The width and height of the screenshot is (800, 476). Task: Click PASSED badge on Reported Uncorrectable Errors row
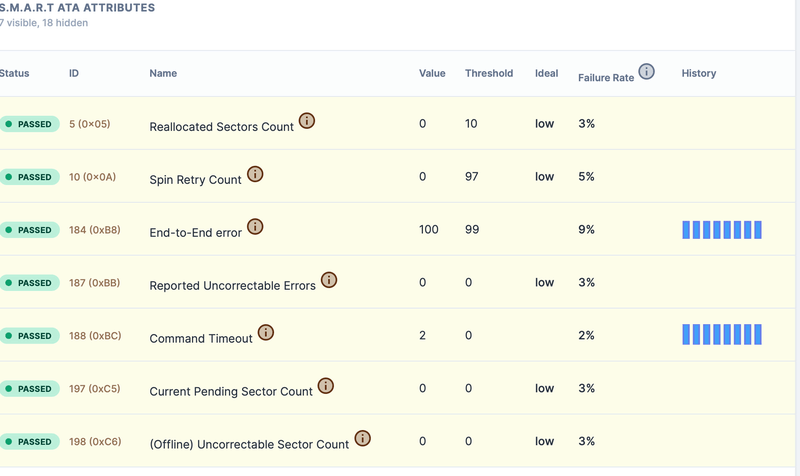tap(30, 283)
